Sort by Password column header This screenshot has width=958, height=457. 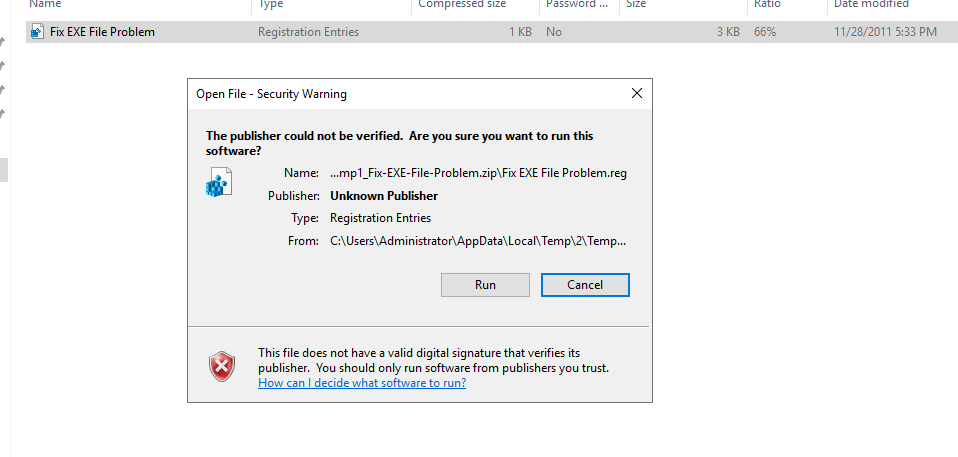pyautogui.click(x=579, y=5)
